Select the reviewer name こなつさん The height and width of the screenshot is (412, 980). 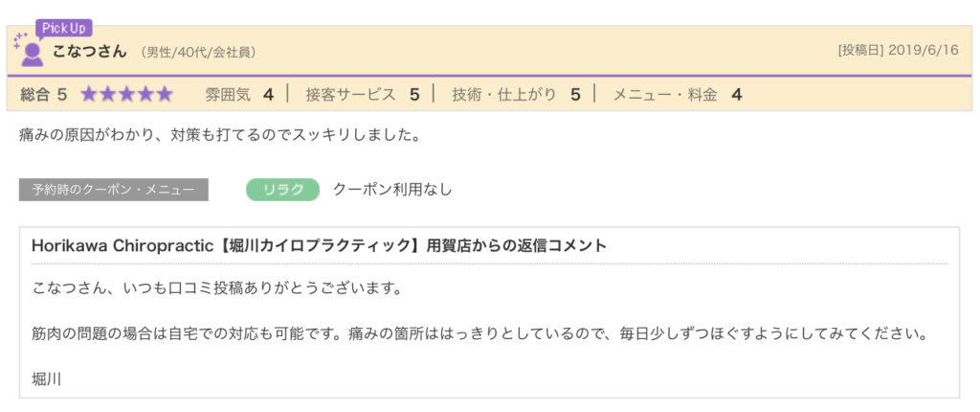pyautogui.click(x=89, y=51)
